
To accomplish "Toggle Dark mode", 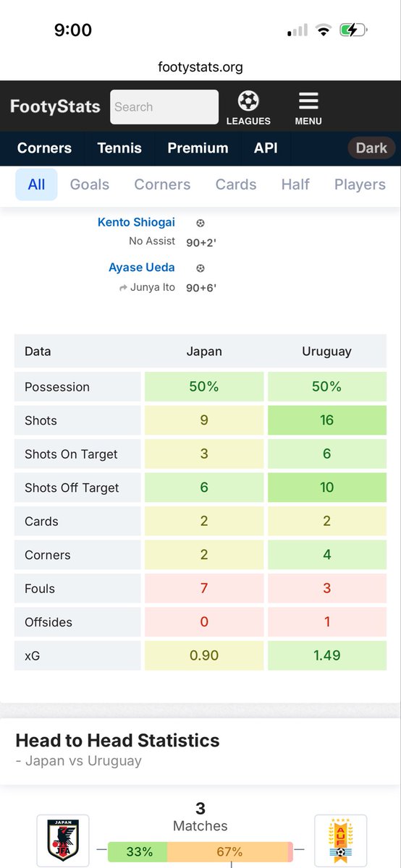I will pos(371,148).
